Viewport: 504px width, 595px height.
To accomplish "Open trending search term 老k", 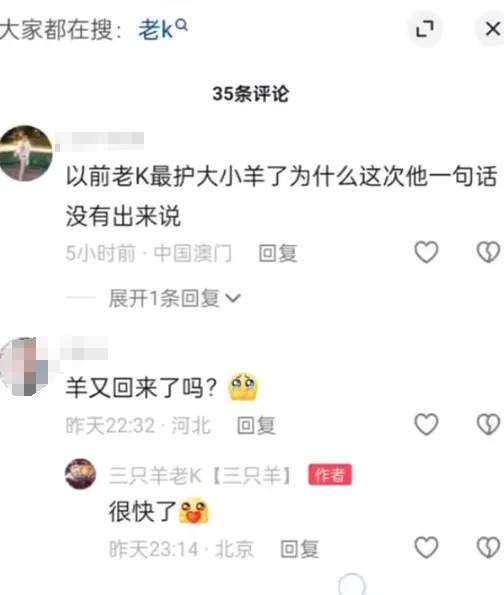I will [x=156, y=30].
